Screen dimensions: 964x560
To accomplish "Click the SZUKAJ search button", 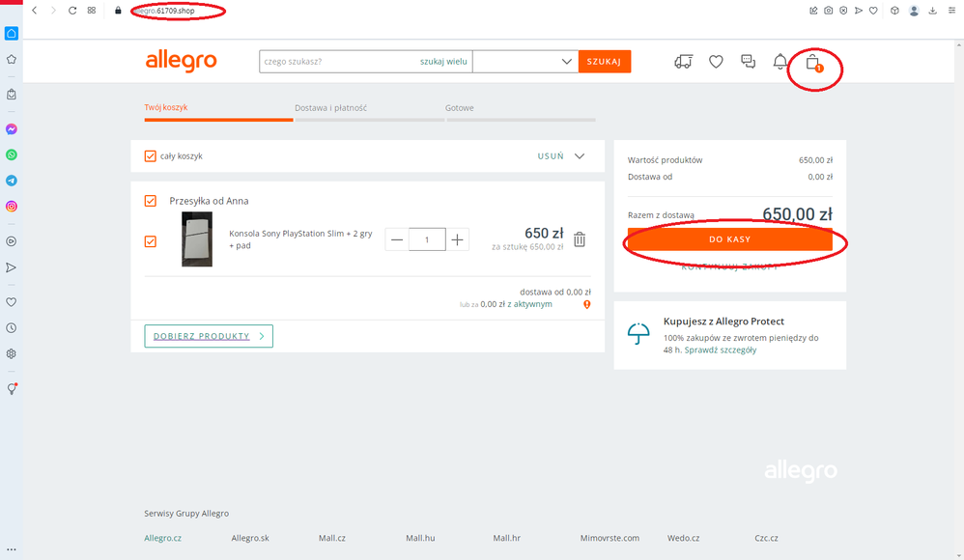I will 605,62.
